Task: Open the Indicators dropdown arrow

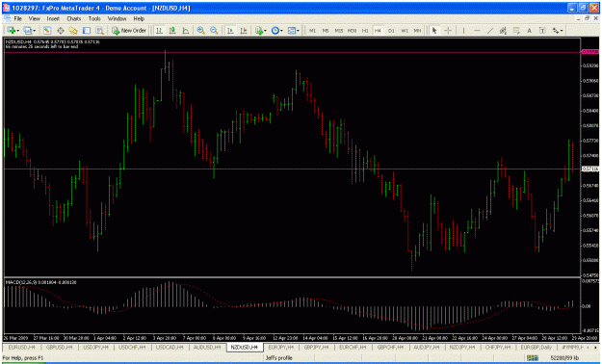Action: tap(266, 31)
